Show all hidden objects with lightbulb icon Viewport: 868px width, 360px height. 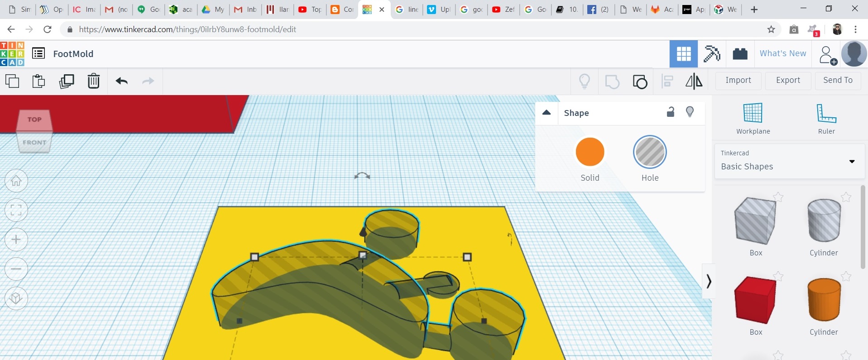tap(585, 81)
